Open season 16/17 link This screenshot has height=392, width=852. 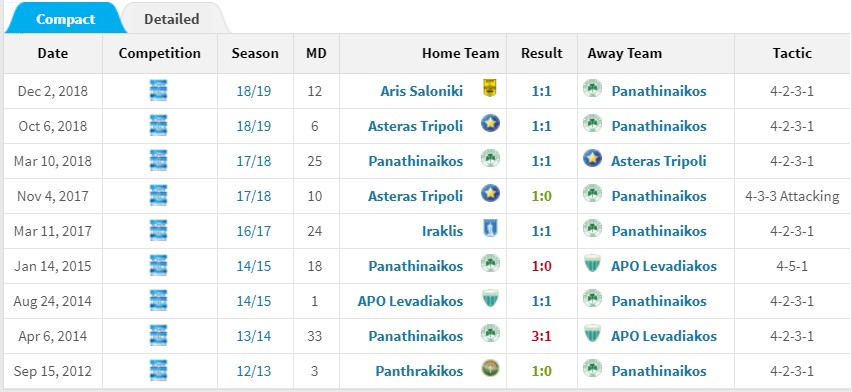click(254, 231)
